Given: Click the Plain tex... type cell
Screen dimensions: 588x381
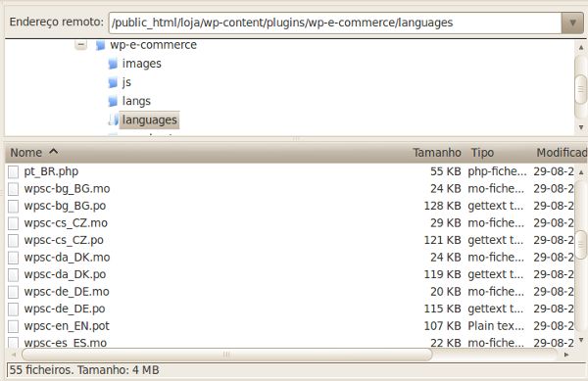Looking at the screenshot, I should point(496,326).
